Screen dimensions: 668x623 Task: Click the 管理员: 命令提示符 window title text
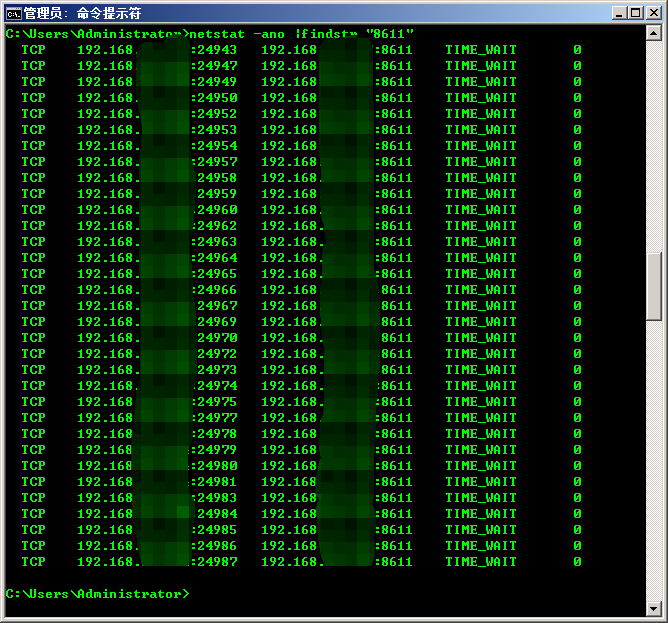coord(83,14)
